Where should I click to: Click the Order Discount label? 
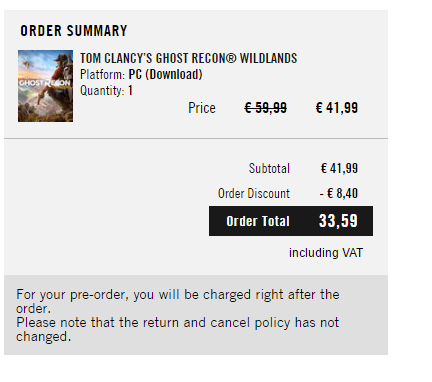click(x=254, y=194)
